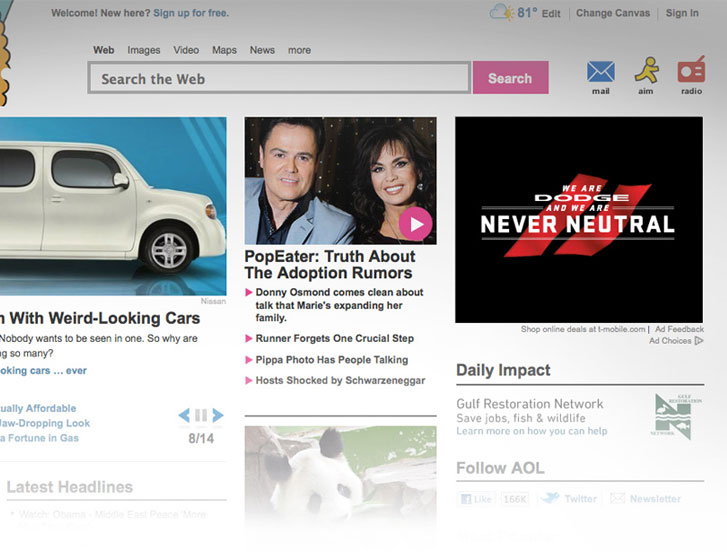The width and height of the screenshot is (727, 552).
Task: Select the News search tab
Action: (262, 50)
